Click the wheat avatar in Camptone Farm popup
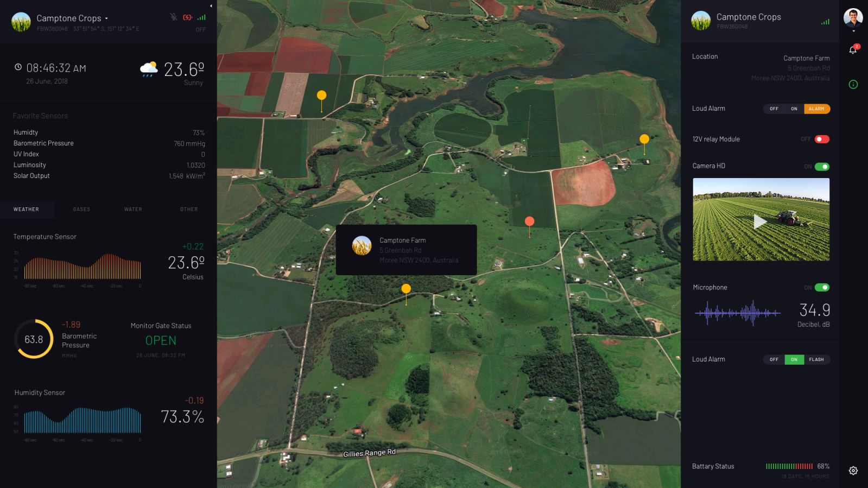Viewport: 868px width, 488px height. point(362,245)
